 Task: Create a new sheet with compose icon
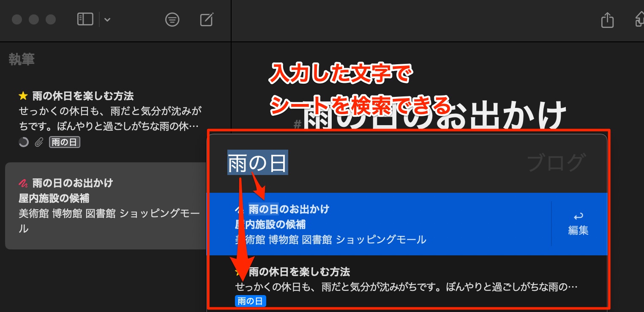click(206, 19)
